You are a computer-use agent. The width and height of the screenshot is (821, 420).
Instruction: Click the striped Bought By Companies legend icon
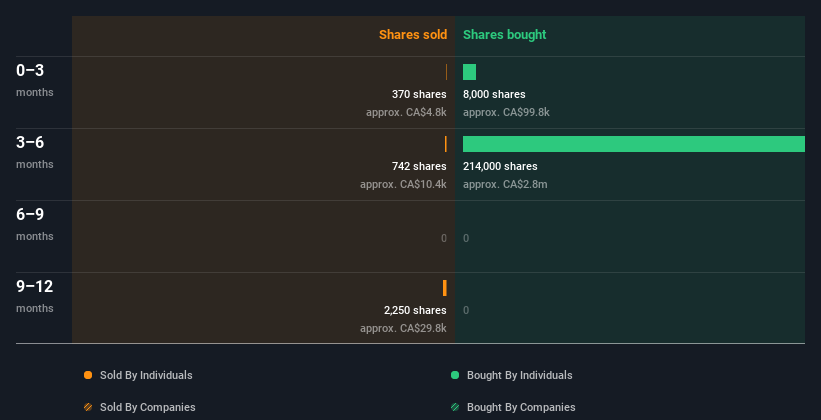pyautogui.click(x=455, y=407)
